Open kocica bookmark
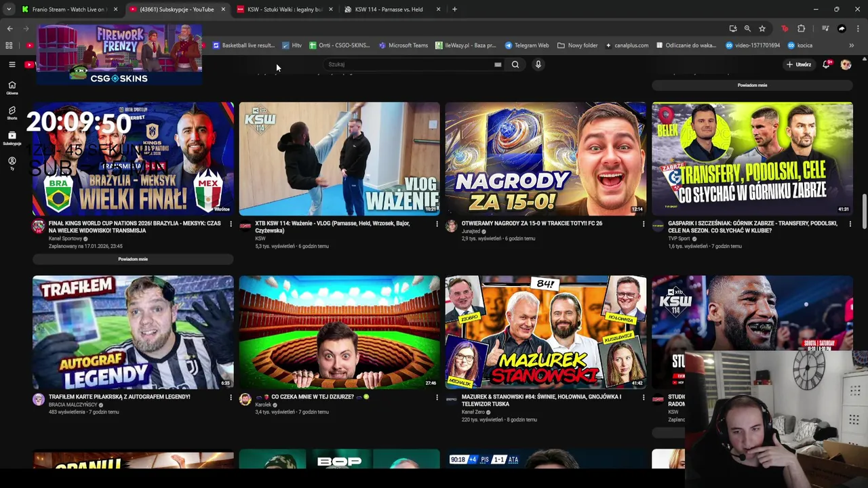The width and height of the screenshot is (868, 488). pyautogui.click(x=800, y=45)
